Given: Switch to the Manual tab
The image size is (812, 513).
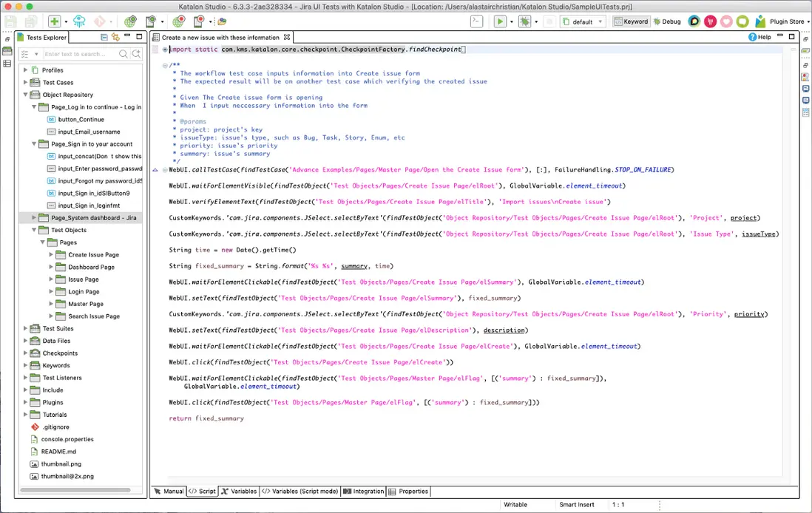Looking at the screenshot, I should (x=169, y=492).
